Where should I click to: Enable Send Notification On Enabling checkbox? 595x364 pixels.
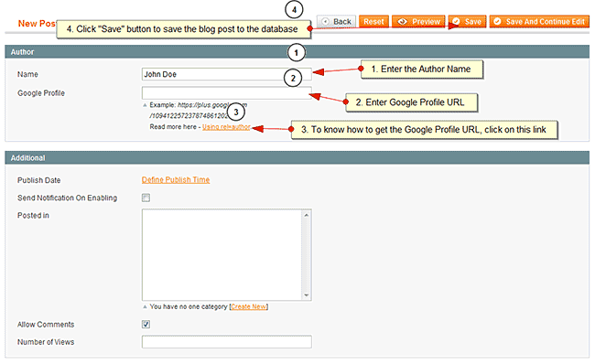(146, 198)
